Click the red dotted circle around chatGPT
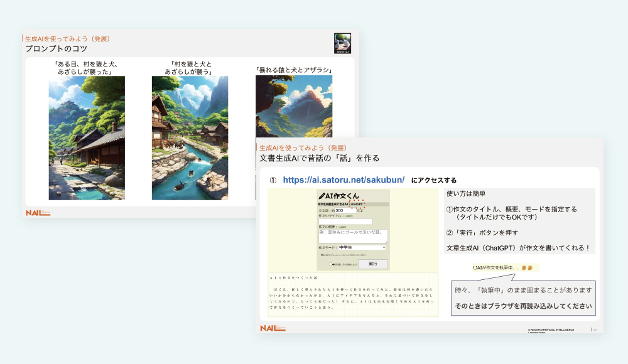 click(x=357, y=204)
